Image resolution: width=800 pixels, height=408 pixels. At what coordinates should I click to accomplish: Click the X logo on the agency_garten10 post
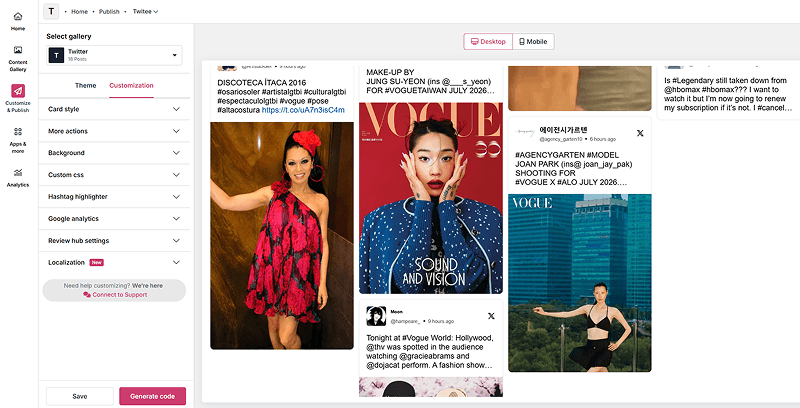[640, 133]
